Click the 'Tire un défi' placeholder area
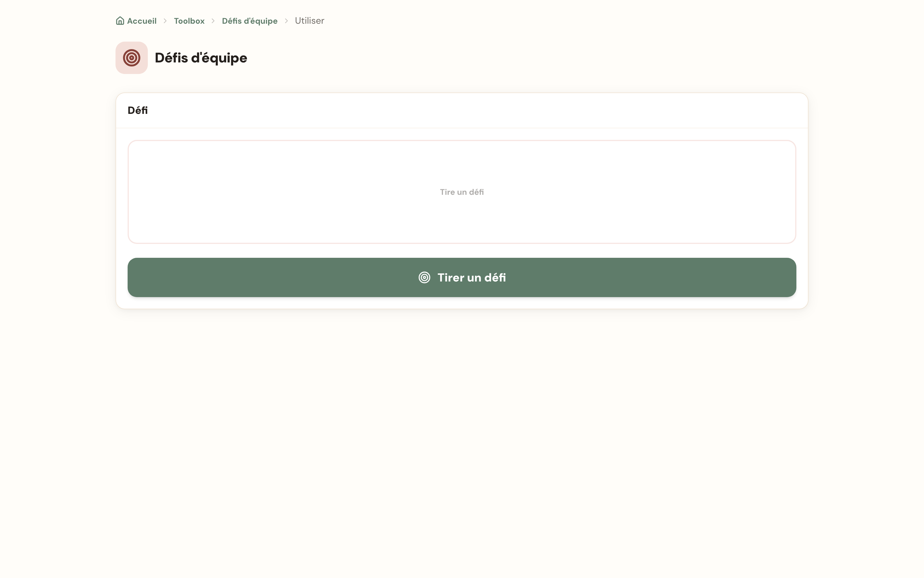Image resolution: width=924 pixels, height=578 pixels. (462, 192)
